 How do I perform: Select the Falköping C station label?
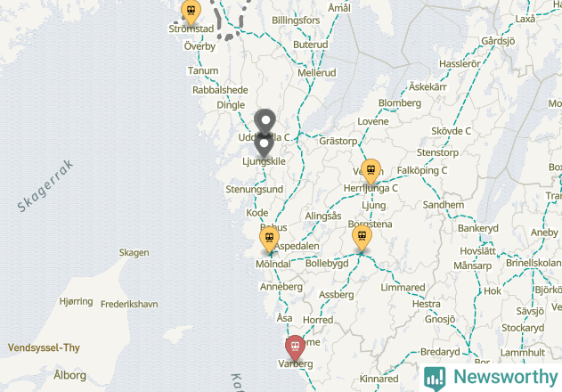tap(422, 170)
